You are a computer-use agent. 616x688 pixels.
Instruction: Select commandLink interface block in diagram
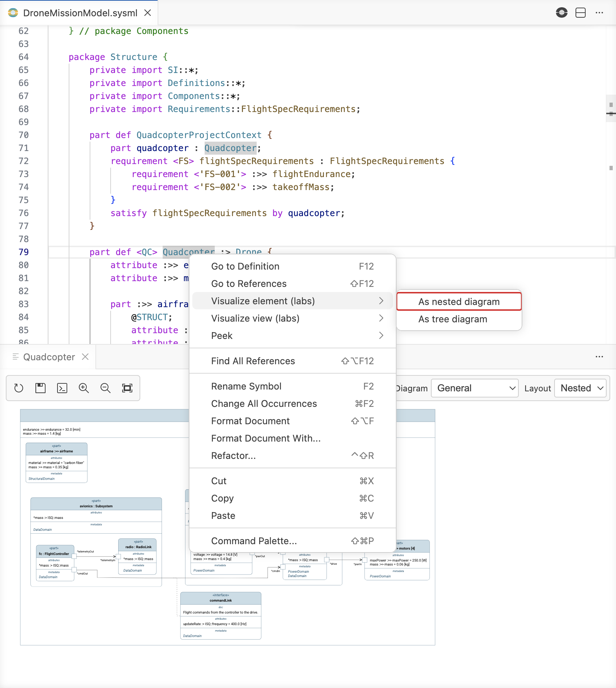tap(221, 615)
